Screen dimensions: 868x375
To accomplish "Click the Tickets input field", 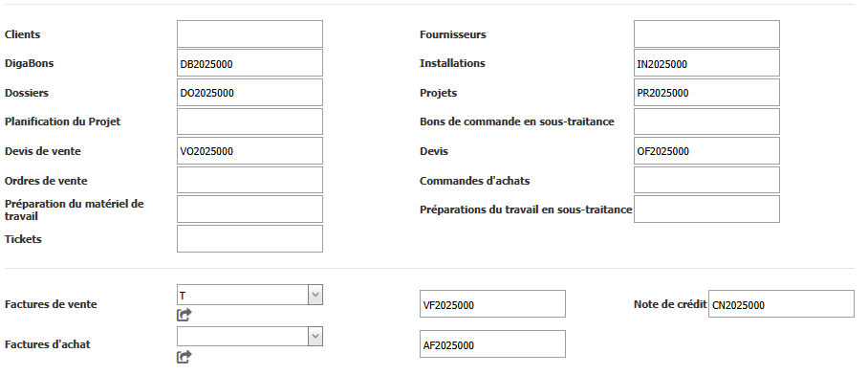I will coord(250,239).
